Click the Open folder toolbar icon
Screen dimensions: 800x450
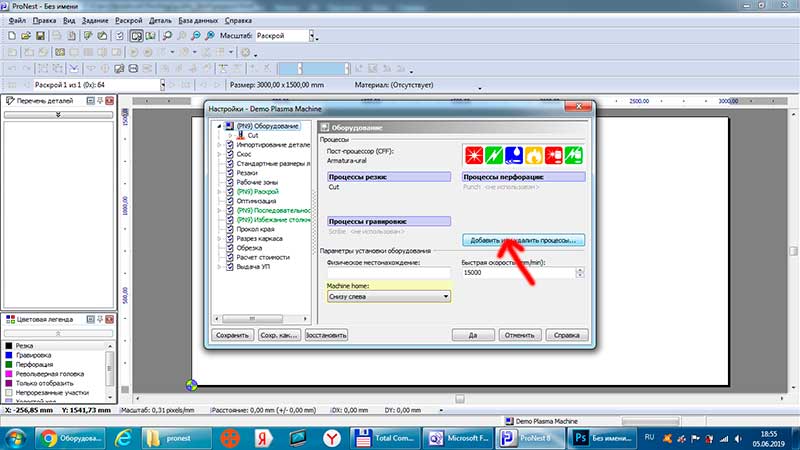tap(26, 36)
